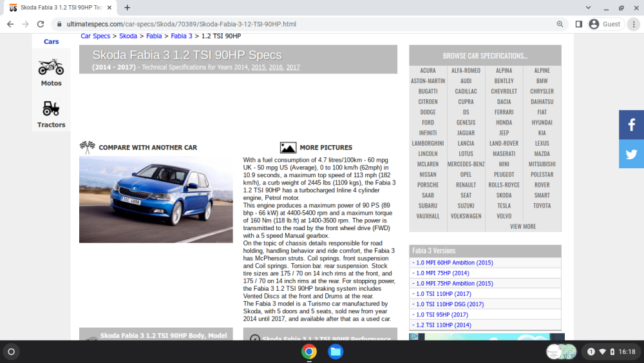Focus the browser address bar

click(x=308, y=25)
